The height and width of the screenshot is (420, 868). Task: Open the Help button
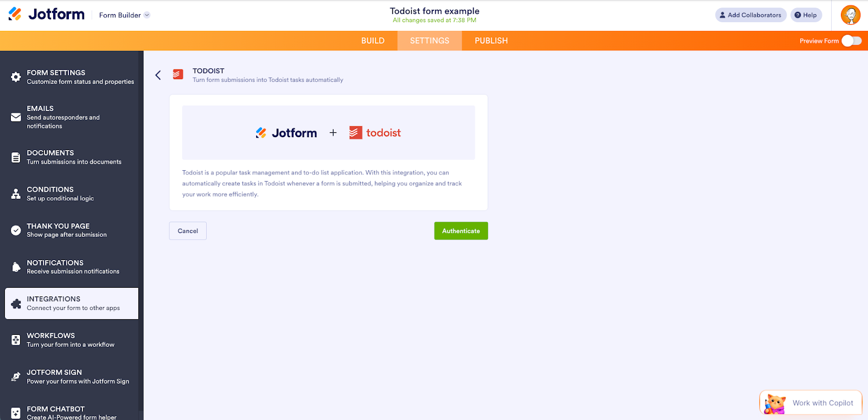tap(806, 15)
